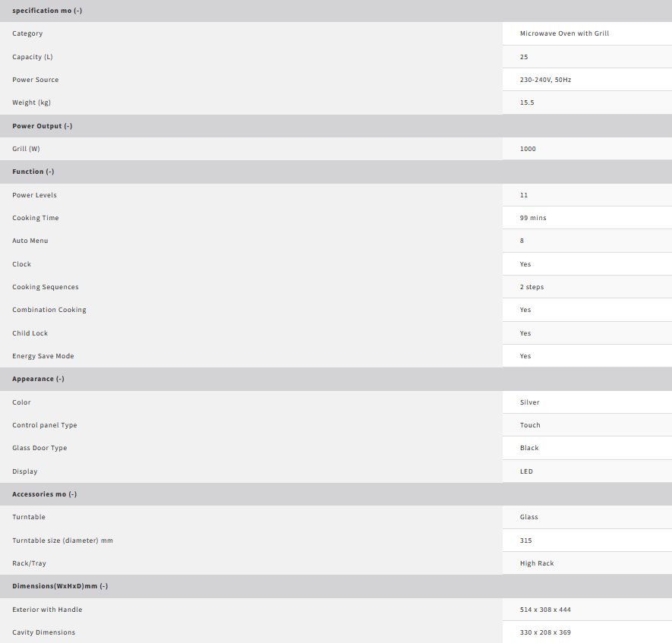Click the Auto Menu row label
Screen dimensions: 672x643
point(30,241)
